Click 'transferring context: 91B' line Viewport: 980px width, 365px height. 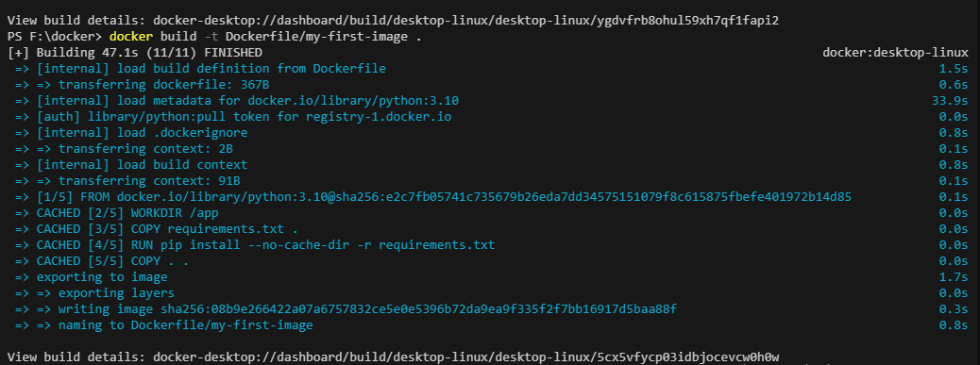click(127, 181)
